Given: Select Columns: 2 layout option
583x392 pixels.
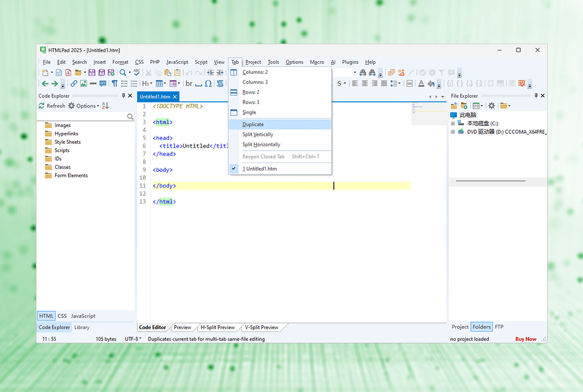Looking at the screenshot, I should click(x=280, y=72).
